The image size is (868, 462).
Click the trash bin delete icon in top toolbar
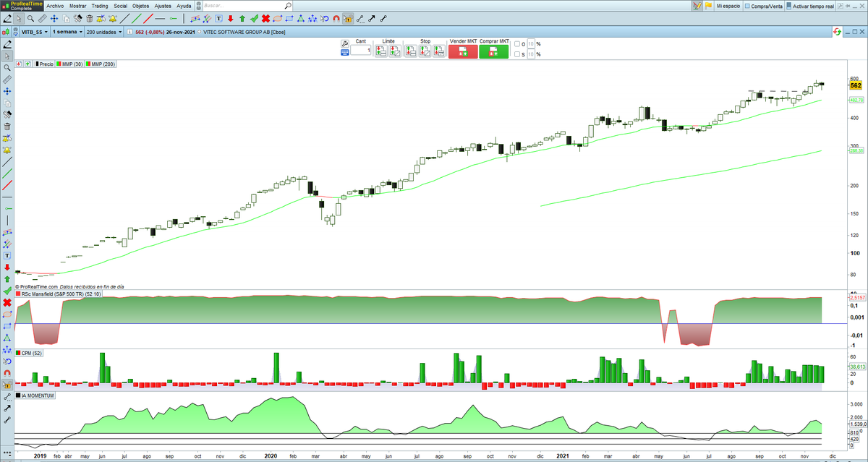90,18
